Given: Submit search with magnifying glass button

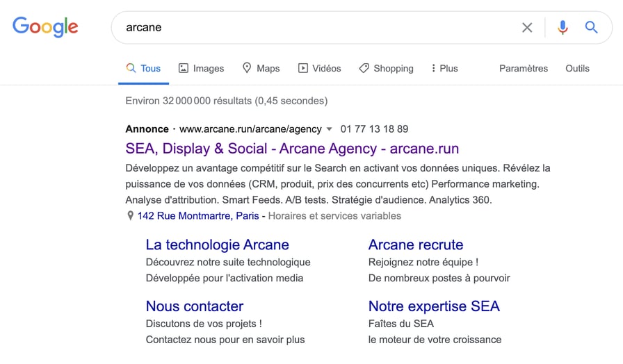Looking at the screenshot, I should pyautogui.click(x=591, y=27).
